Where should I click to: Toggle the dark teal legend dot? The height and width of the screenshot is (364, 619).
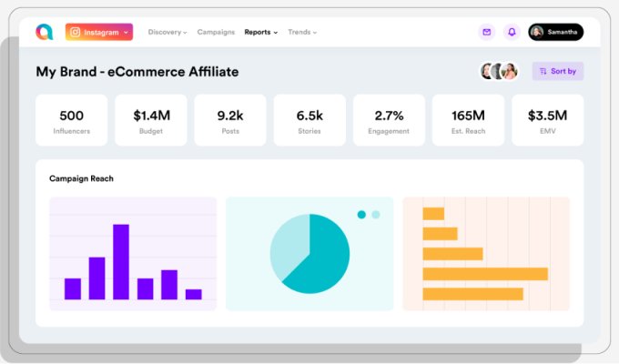point(361,215)
